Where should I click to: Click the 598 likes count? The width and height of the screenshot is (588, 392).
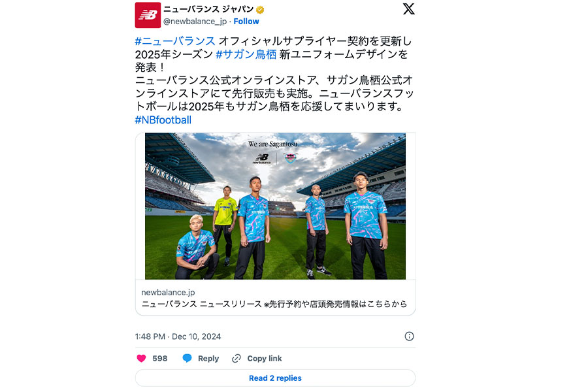tap(160, 358)
